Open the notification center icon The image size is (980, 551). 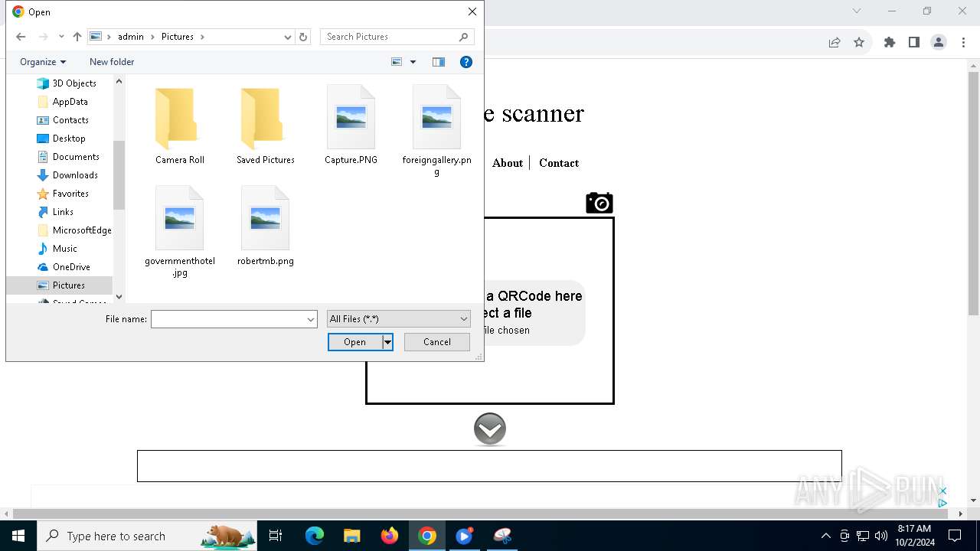pyautogui.click(x=955, y=536)
